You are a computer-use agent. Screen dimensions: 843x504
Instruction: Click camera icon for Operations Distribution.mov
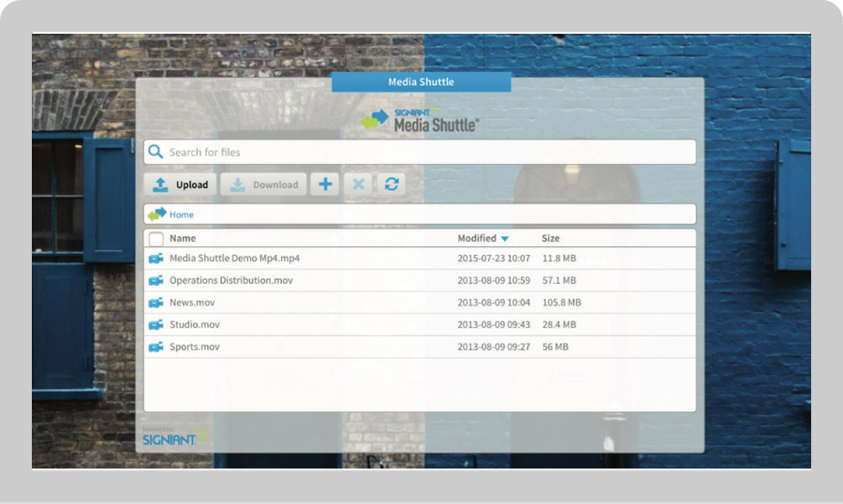pos(156,281)
